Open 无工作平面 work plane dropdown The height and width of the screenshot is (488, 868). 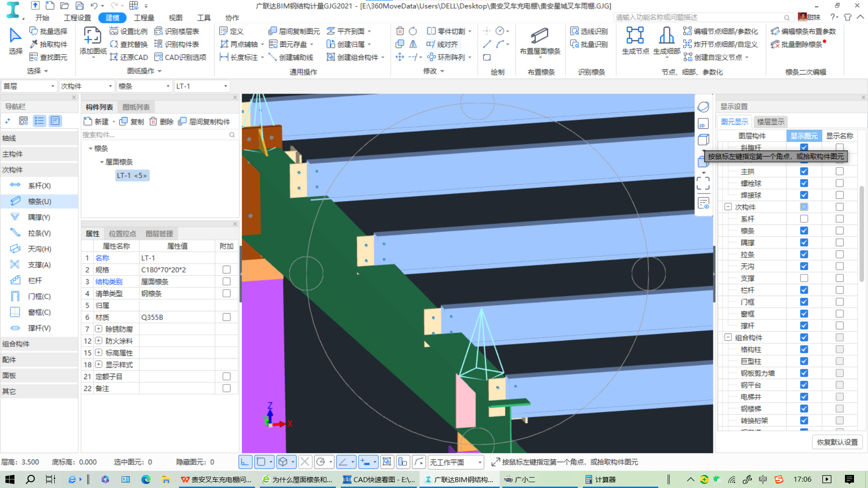click(456, 462)
